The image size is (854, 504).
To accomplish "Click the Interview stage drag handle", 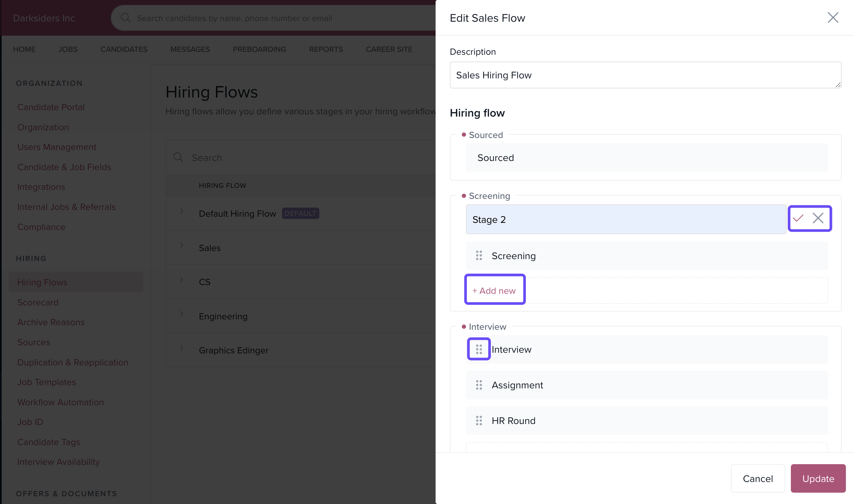I will coord(479,349).
